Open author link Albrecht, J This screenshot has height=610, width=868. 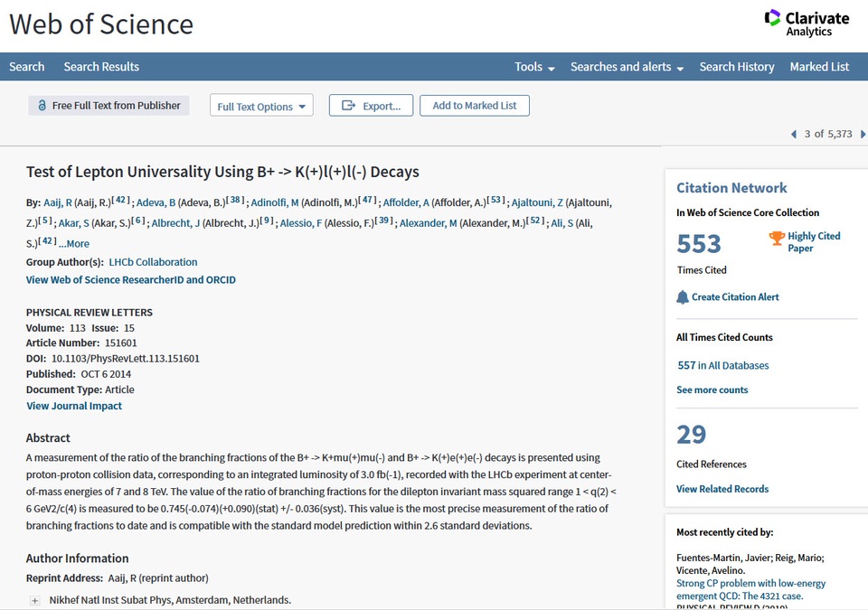pos(175,223)
